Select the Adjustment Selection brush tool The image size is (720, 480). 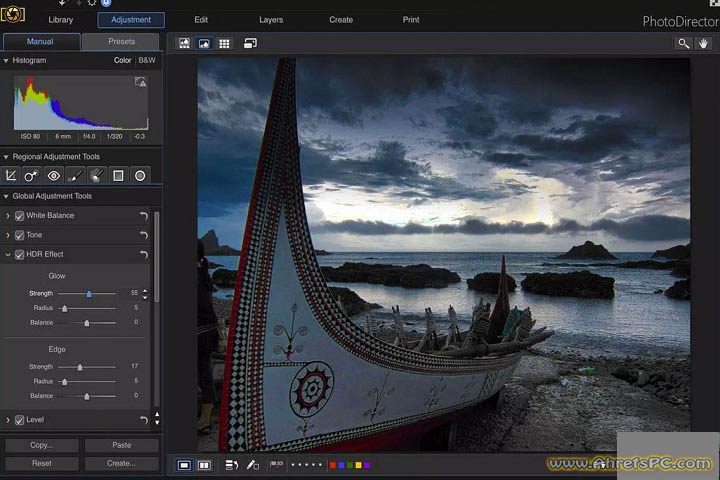tap(96, 175)
